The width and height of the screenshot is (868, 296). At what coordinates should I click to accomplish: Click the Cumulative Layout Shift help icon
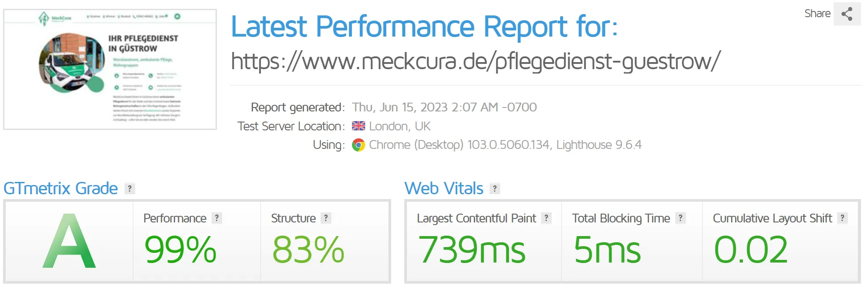(842, 218)
